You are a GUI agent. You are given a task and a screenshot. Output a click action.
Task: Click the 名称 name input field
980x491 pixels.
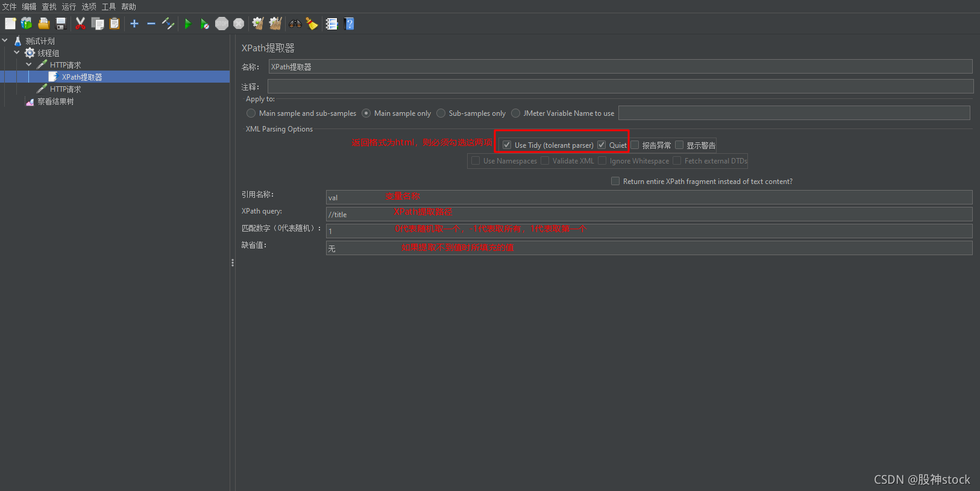click(x=620, y=66)
